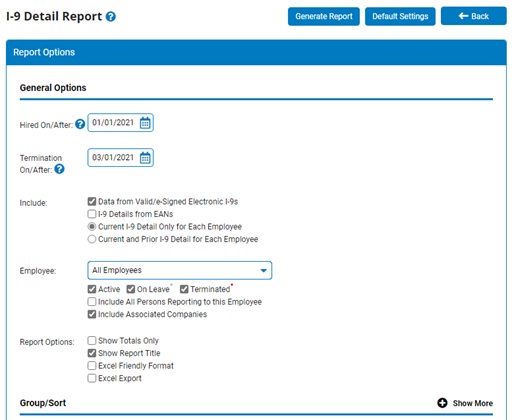Open help icon beside I-9 Detail Report title

pos(111,17)
